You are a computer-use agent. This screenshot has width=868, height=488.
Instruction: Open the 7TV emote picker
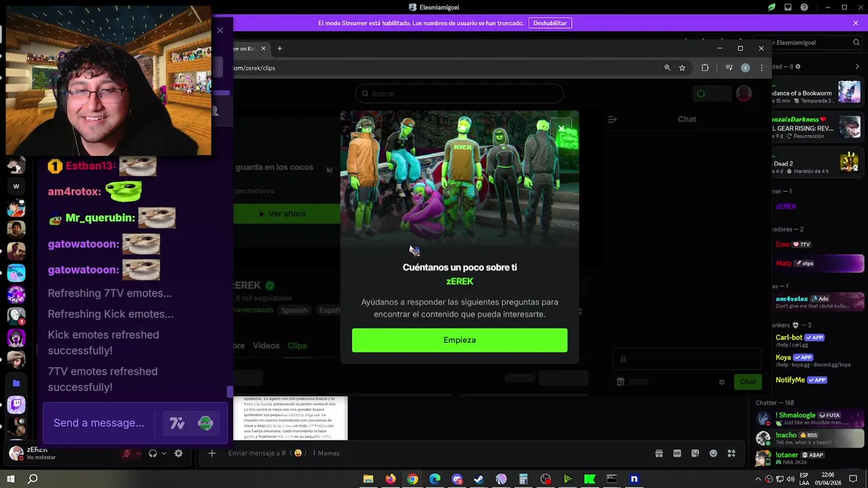(x=177, y=424)
